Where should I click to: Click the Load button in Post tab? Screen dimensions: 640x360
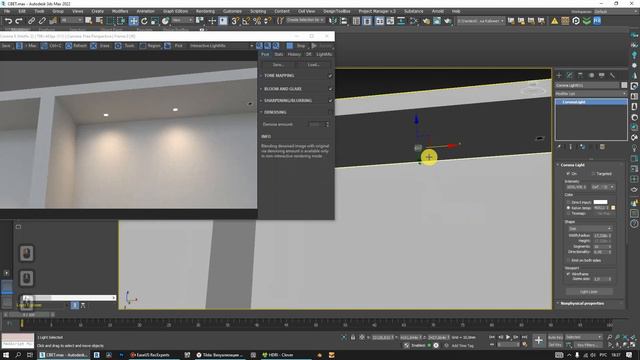click(x=313, y=65)
